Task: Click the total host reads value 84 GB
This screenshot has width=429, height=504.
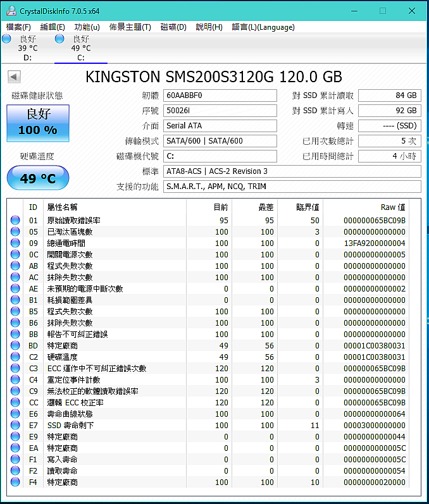Action: [390, 95]
